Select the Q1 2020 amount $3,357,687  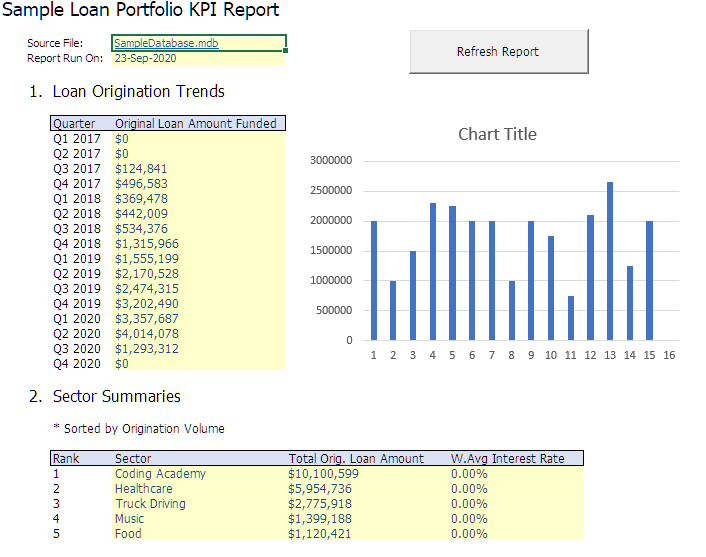(x=147, y=319)
